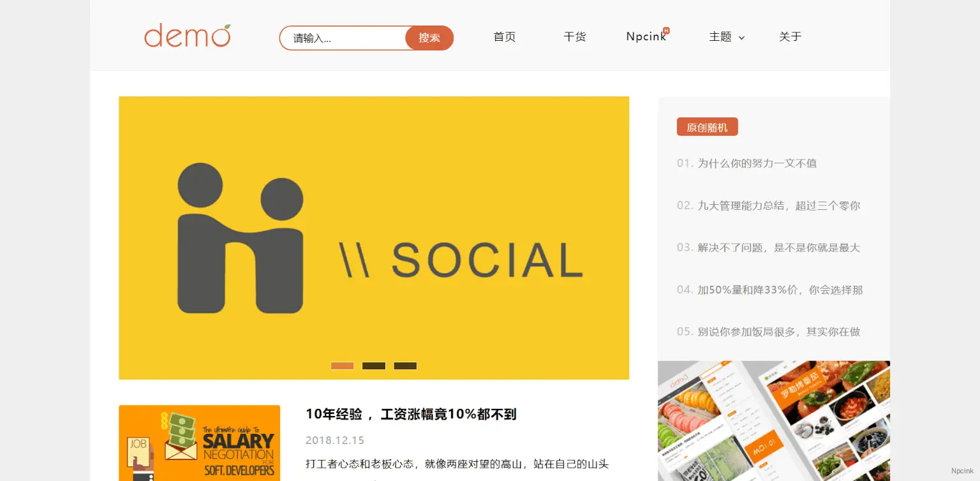Expand the 主题 dropdown arrow
The height and width of the screenshot is (481, 980).
[x=741, y=38]
